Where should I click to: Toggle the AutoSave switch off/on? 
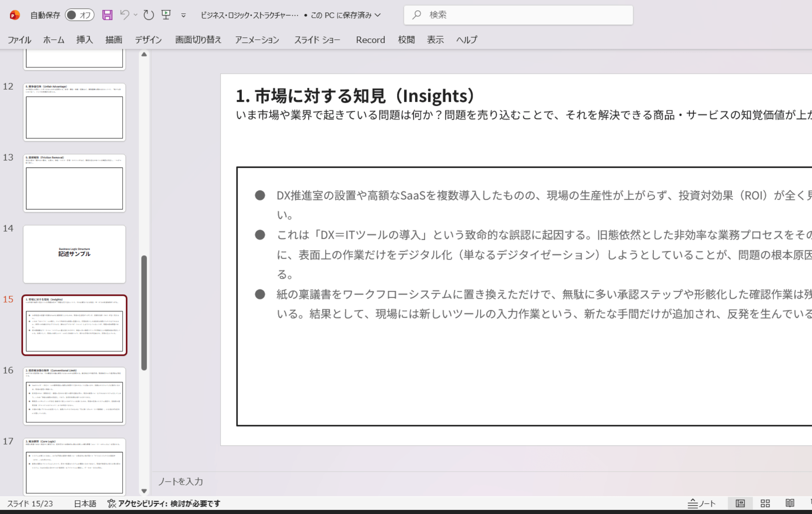[x=79, y=15]
